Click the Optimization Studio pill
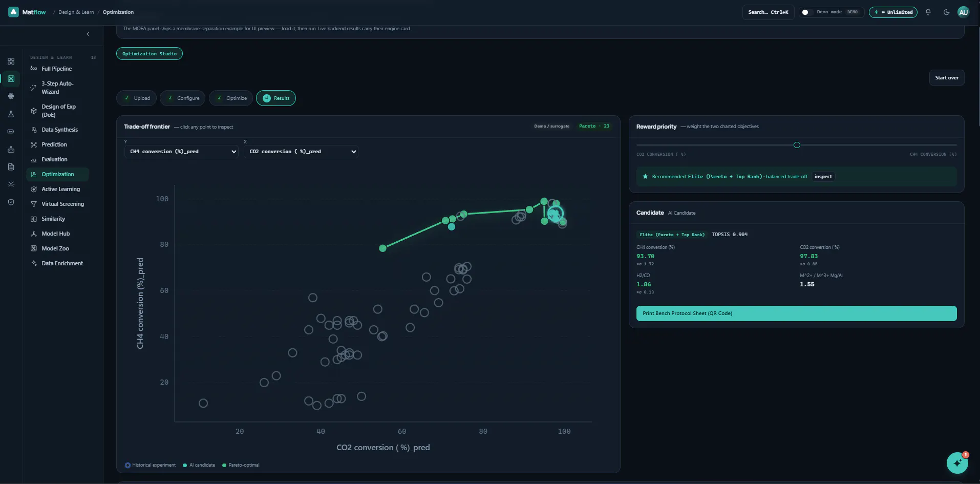 (x=150, y=54)
